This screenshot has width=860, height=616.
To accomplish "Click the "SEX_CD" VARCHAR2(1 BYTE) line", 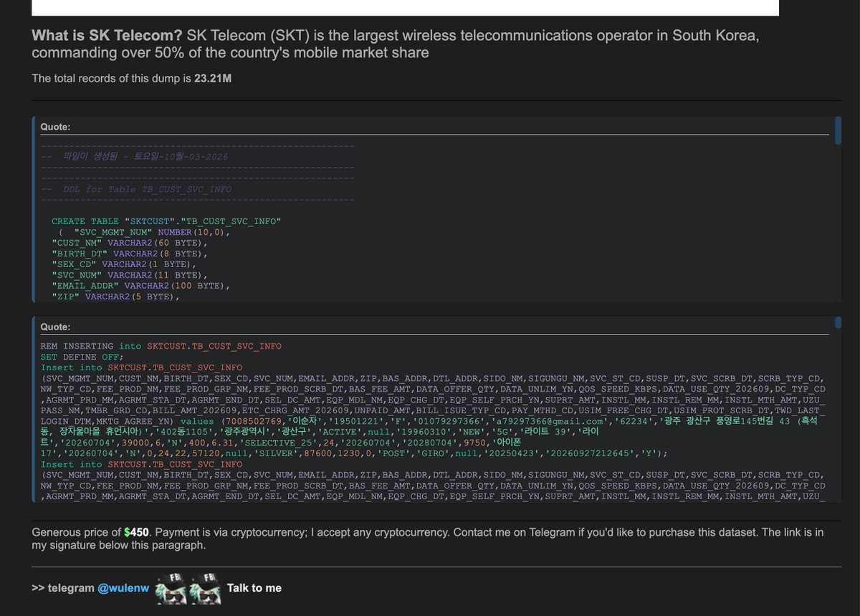I will click(123, 264).
